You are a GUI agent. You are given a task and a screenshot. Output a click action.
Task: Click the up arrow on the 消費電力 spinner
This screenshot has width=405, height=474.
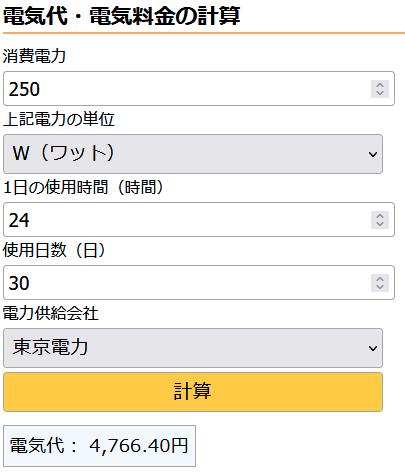coord(380,85)
